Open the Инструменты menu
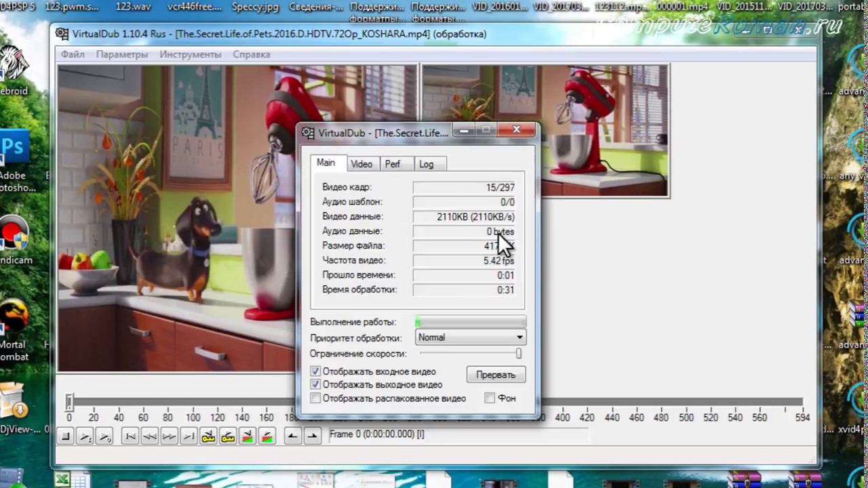868x488 pixels. 191,54
